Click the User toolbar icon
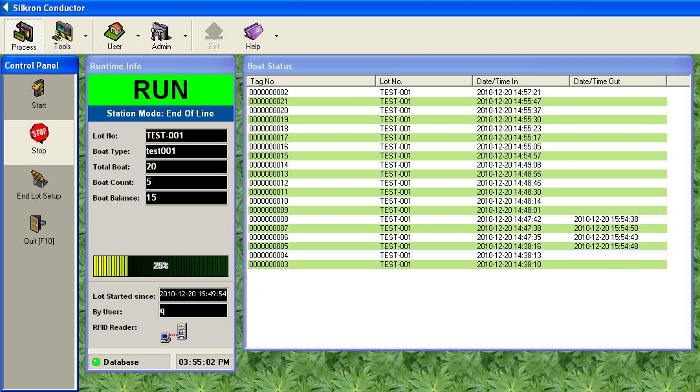The image size is (700, 392). click(x=114, y=36)
